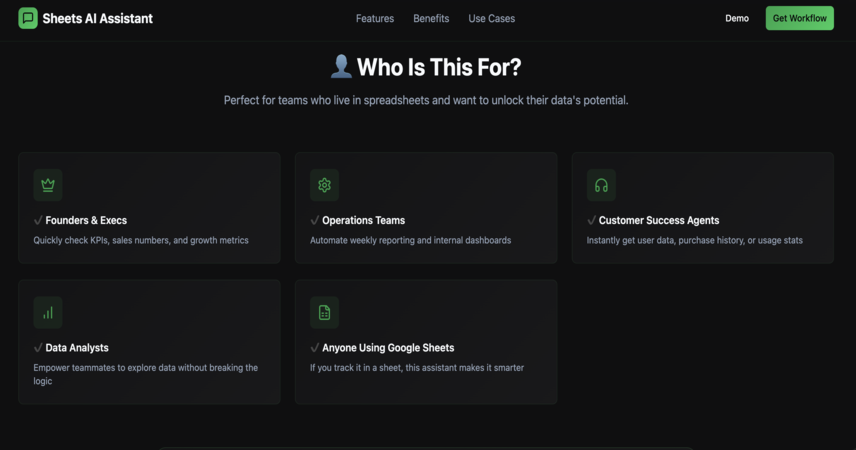Click the checkmark beside Data Analysts
856x450 pixels.
point(38,347)
